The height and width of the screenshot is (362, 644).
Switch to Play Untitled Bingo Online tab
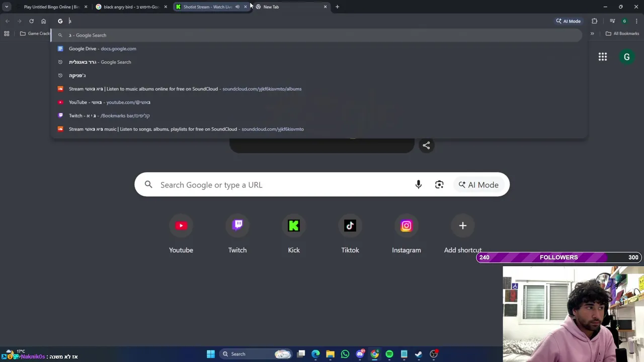51,7
